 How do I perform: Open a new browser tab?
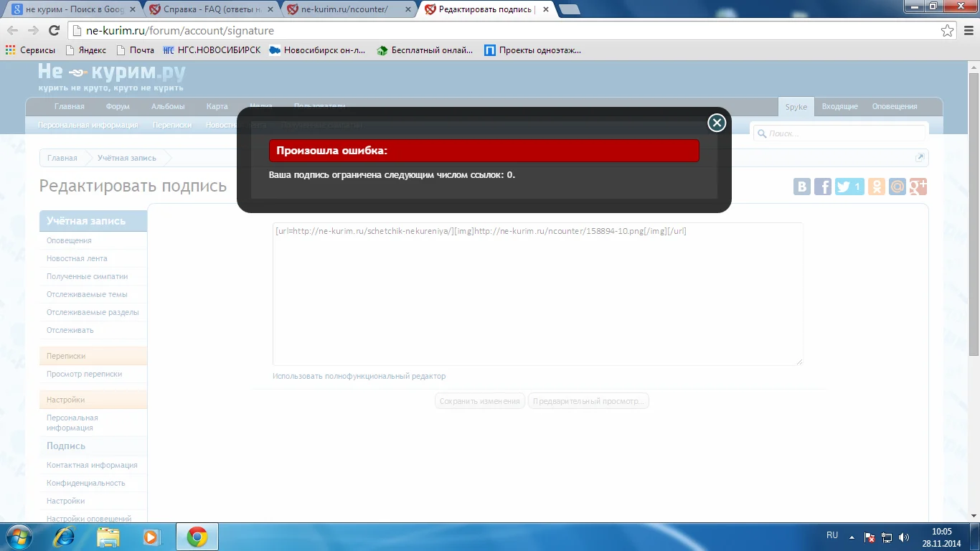click(570, 10)
